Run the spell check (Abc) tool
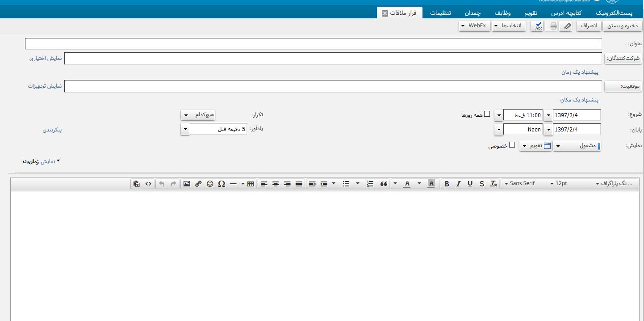 click(538, 26)
